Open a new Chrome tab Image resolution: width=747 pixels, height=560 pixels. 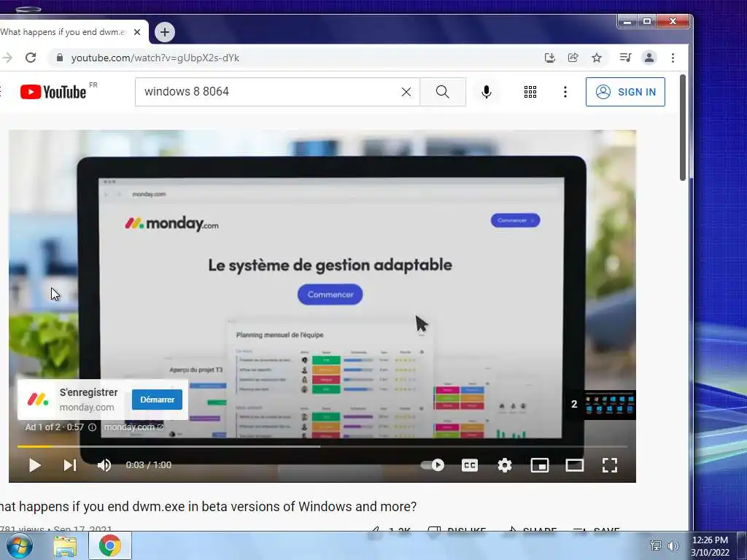165,32
